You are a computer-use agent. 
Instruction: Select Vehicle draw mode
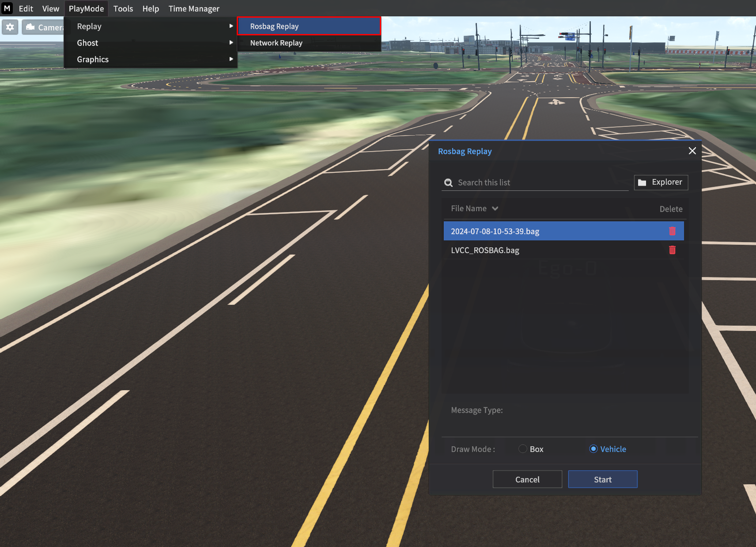593,449
